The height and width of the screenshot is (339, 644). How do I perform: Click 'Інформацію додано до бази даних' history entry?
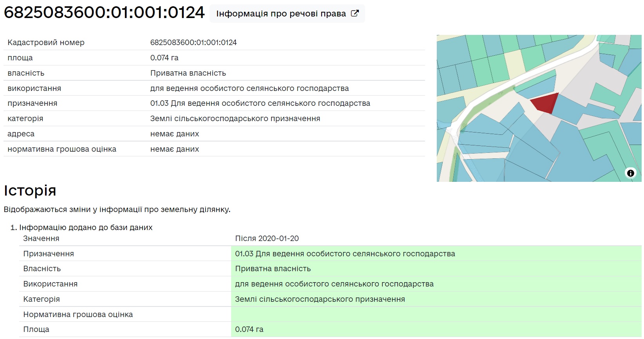click(86, 227)
